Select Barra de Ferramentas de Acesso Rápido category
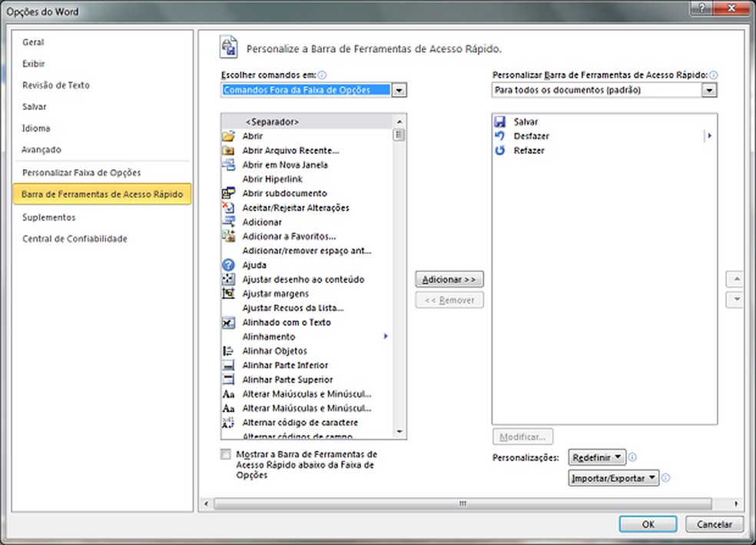 [102, 194]
